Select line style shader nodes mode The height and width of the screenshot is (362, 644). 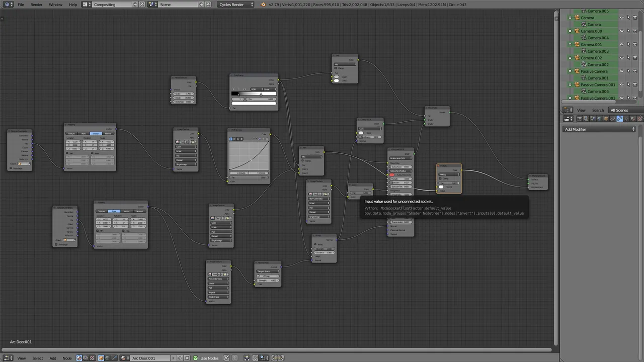114,358
